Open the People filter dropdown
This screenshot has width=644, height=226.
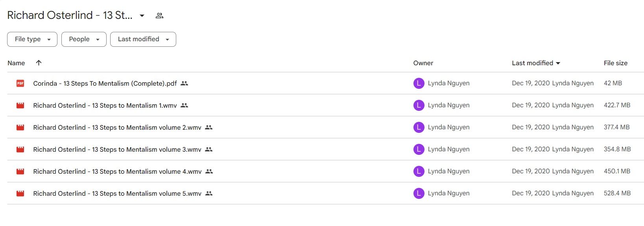pos(84,39)
